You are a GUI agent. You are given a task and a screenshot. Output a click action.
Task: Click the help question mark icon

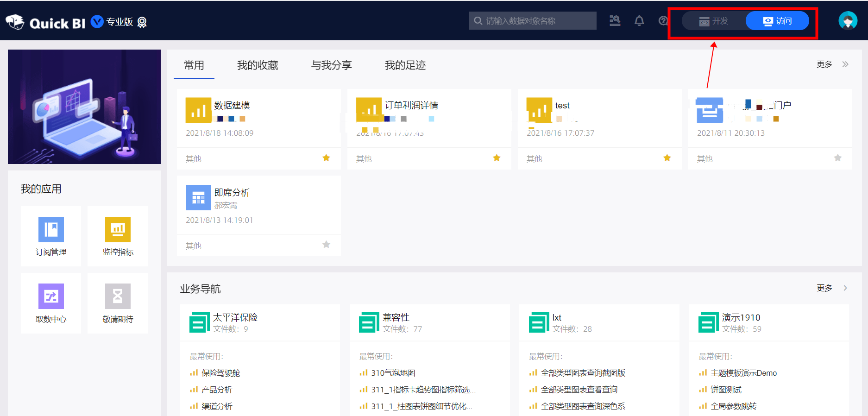pos(663,21)
